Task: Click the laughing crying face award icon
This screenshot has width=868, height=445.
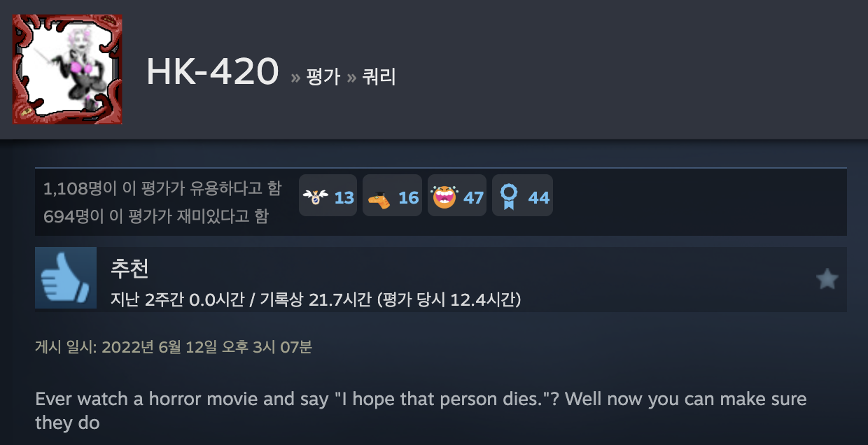Action: point(444,197)
